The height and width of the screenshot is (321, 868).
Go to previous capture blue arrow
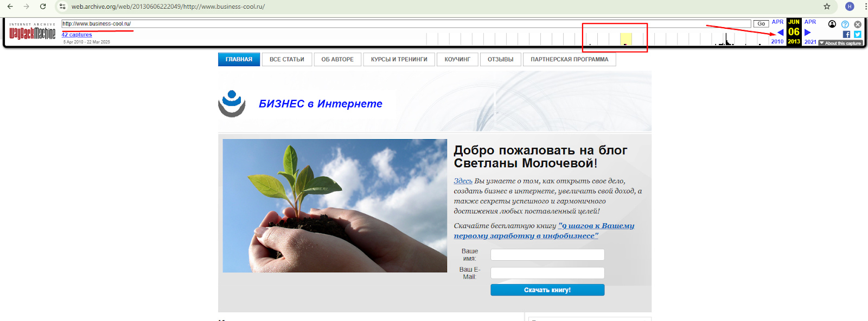tap(780, 32)
